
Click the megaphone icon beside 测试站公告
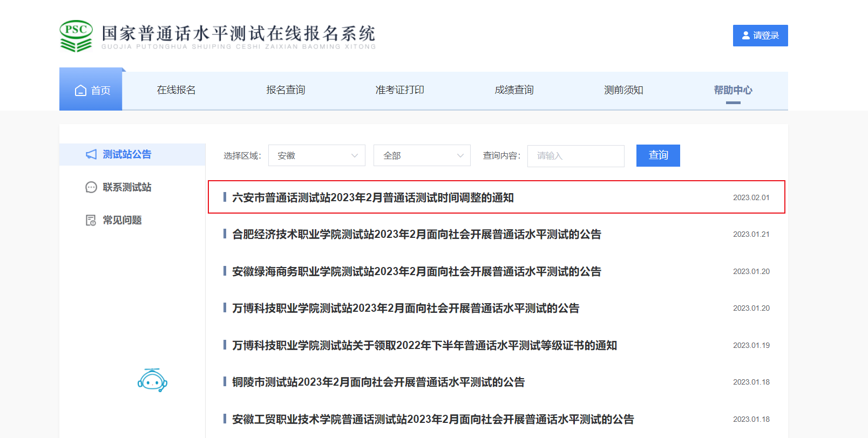pyautogui.click(x=91, y=154)
